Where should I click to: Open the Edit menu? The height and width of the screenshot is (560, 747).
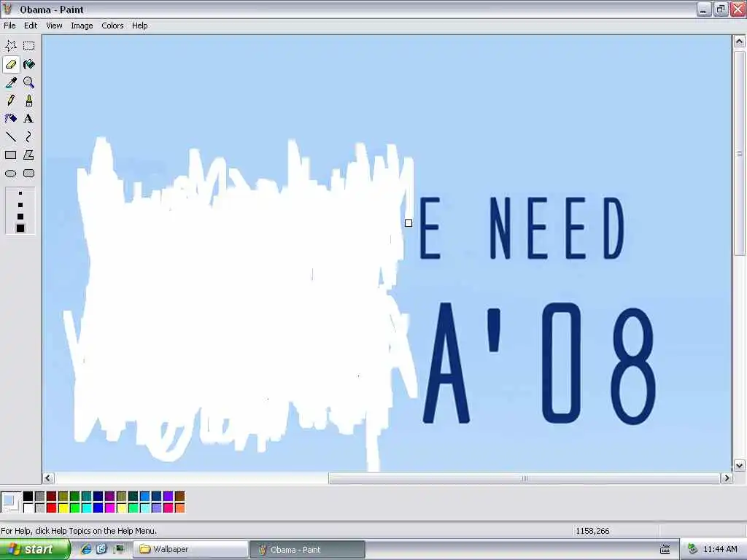click(31, 26)
